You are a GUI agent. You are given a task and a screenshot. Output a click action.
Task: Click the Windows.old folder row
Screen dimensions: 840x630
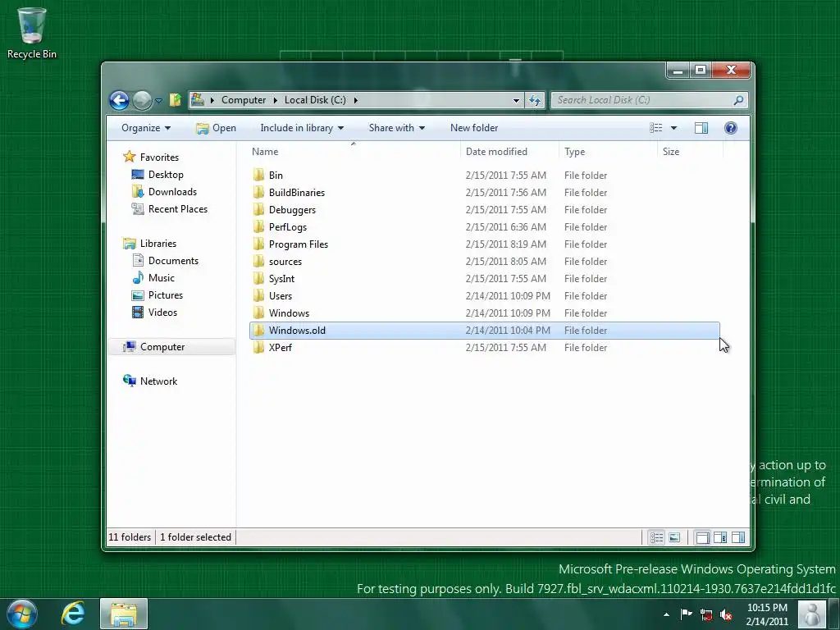click(484, 331)
